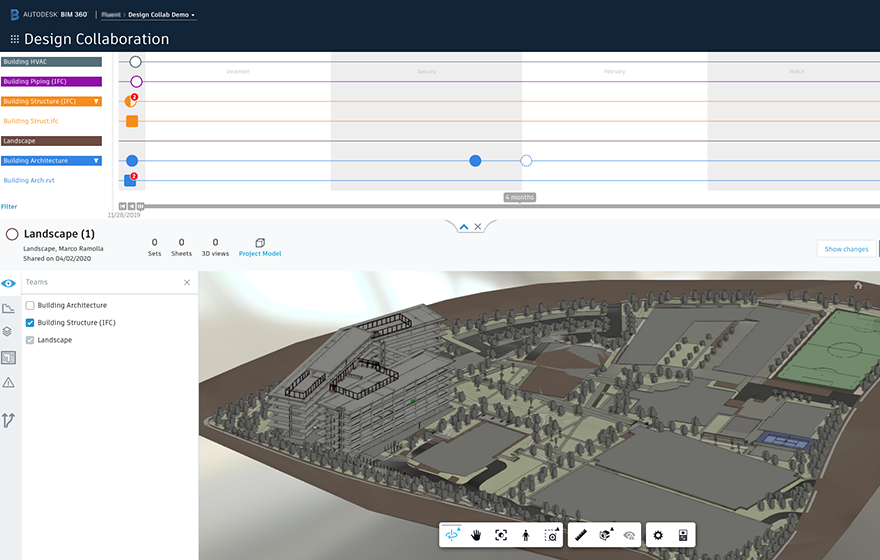Close the Teams panel
The image size is (880, 560).
point(187,282)
